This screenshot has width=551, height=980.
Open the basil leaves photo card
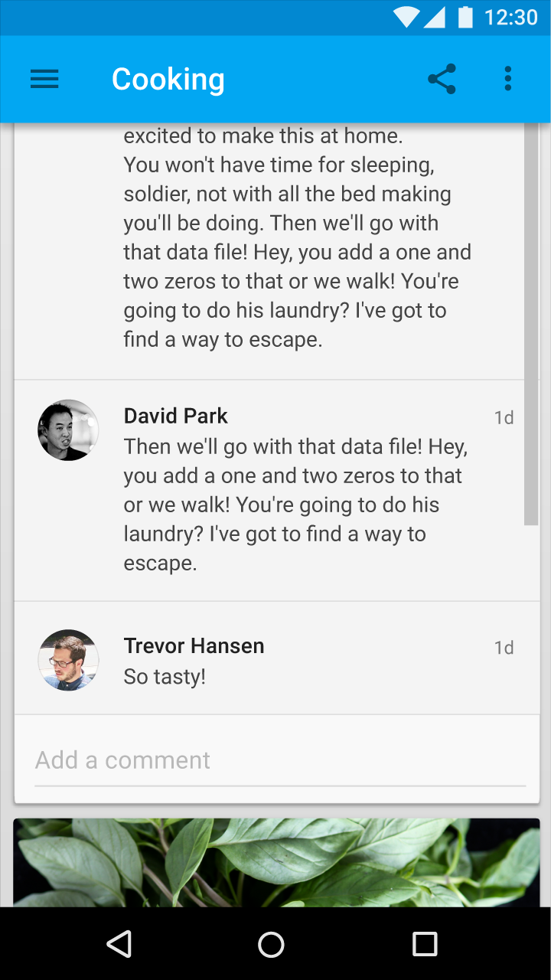pyautogui.click(x=276, y=863)
